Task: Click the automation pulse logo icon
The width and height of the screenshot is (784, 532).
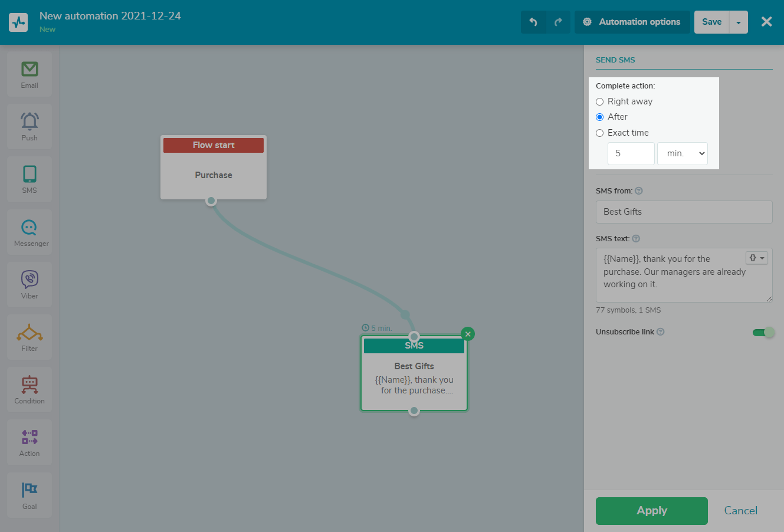Action: click(18, 22)
